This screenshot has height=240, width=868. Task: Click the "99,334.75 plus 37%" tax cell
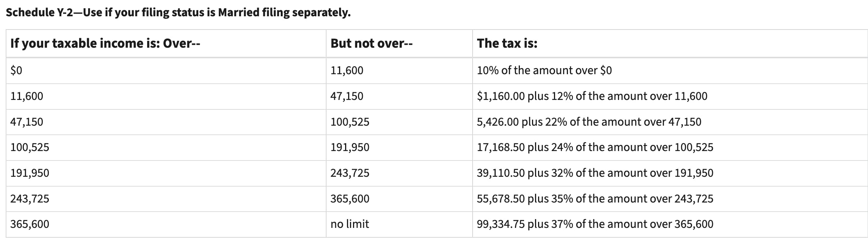coord(595,224)
